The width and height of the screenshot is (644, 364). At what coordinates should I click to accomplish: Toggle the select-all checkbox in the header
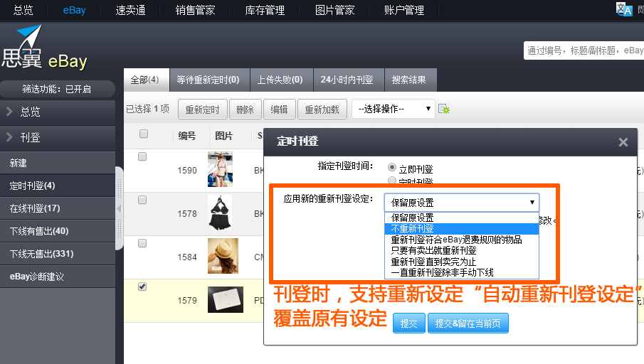(x=143, y=134)
